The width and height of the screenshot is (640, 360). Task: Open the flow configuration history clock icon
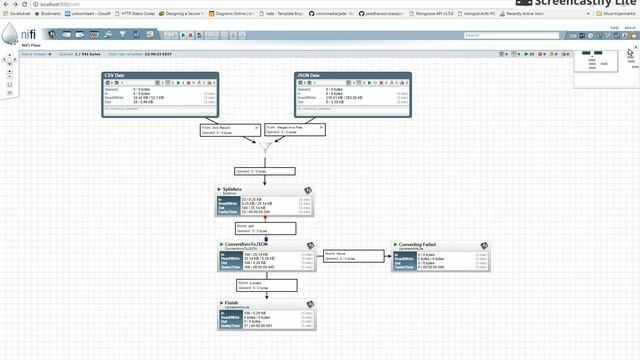591,36
